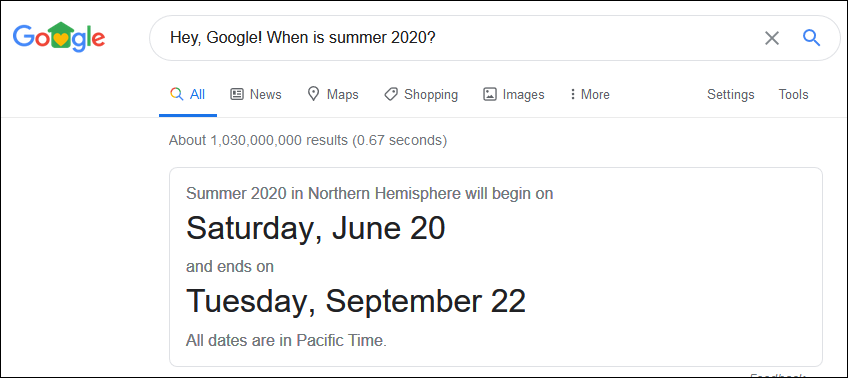The image size is (848, 378).
Task: Open the News tab newspaper icon
Action: 237,94
